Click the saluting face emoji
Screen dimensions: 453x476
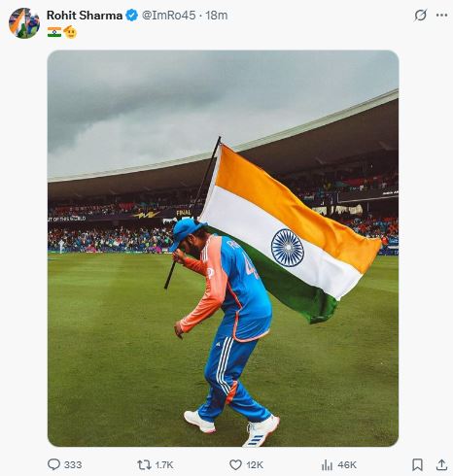(70, 32)
